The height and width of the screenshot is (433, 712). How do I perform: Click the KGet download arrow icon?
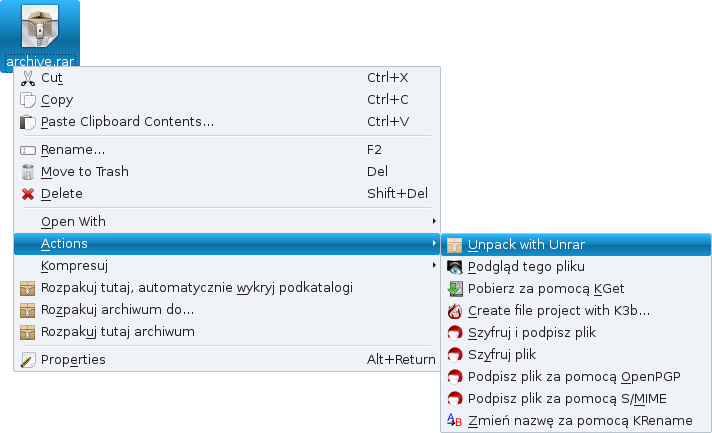coord(455,289)
